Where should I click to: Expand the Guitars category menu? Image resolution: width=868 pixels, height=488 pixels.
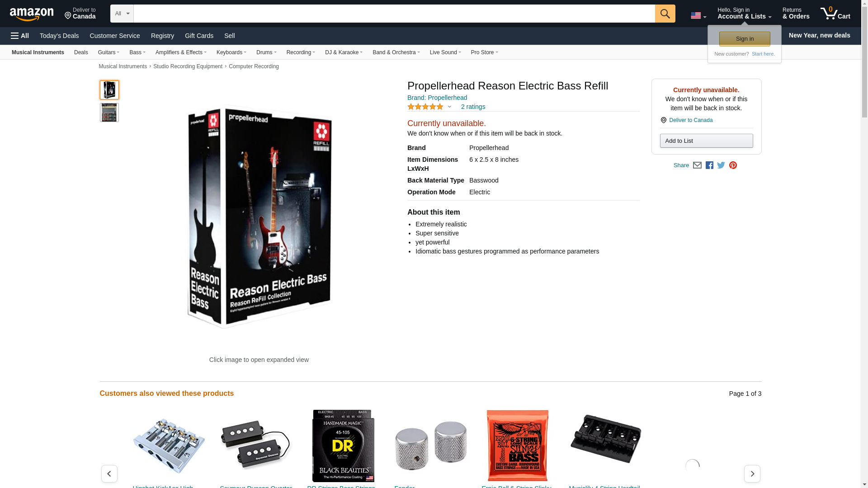tap(108, 52)
